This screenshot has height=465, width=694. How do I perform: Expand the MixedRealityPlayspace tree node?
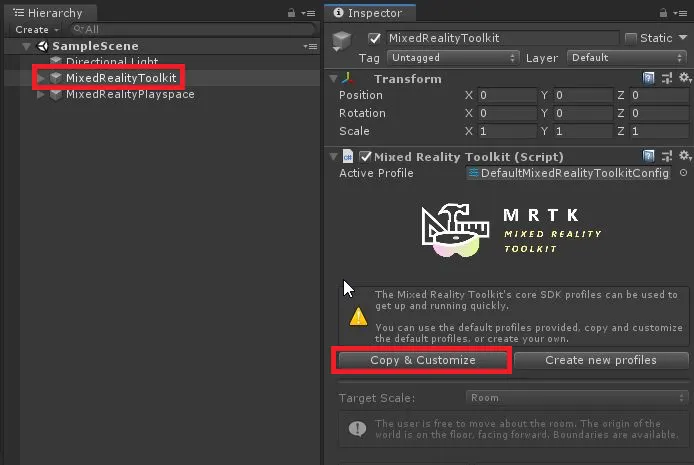click(x=41, y=94)
